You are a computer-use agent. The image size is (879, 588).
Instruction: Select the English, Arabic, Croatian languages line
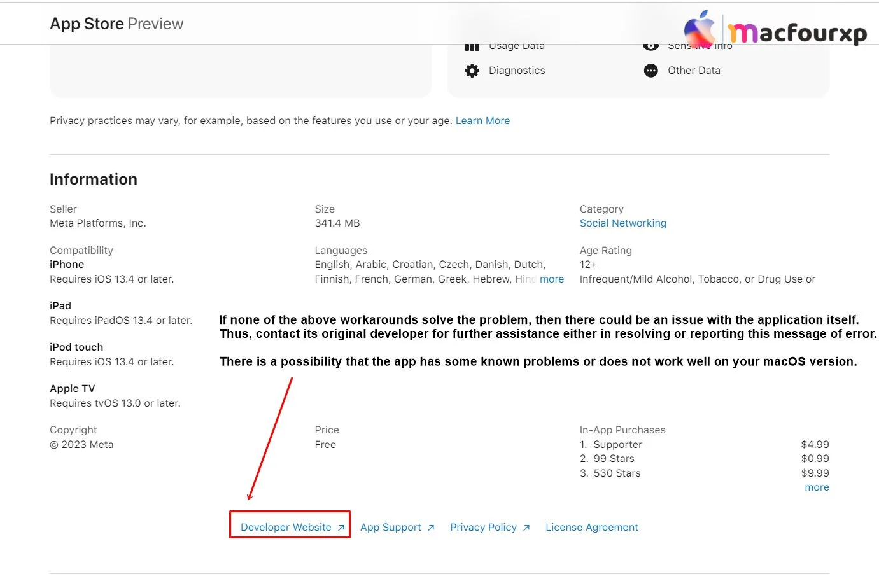point(430,264)
